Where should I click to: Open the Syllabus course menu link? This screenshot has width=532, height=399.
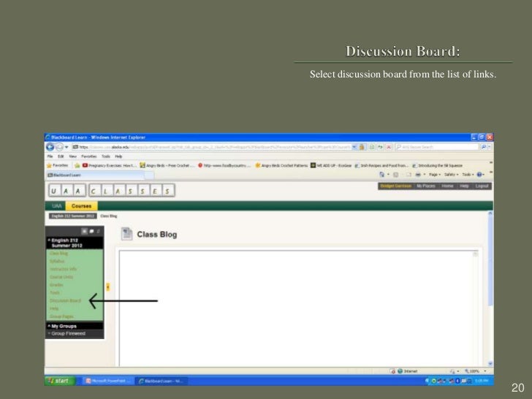coord(57,262)
